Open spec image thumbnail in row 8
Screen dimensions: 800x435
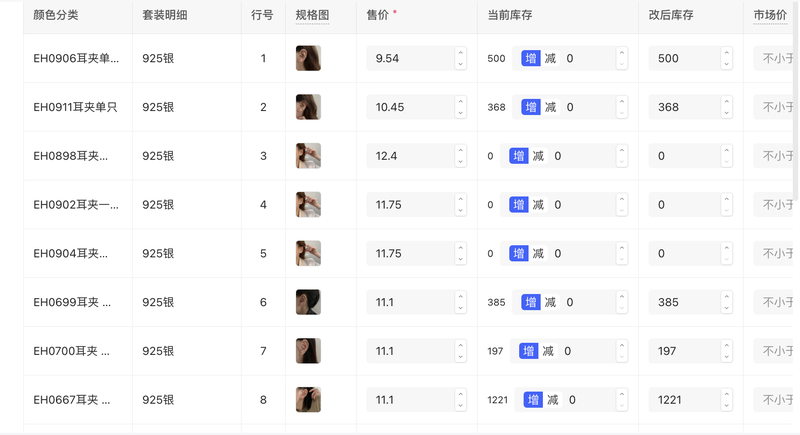(x=308, y=400)
